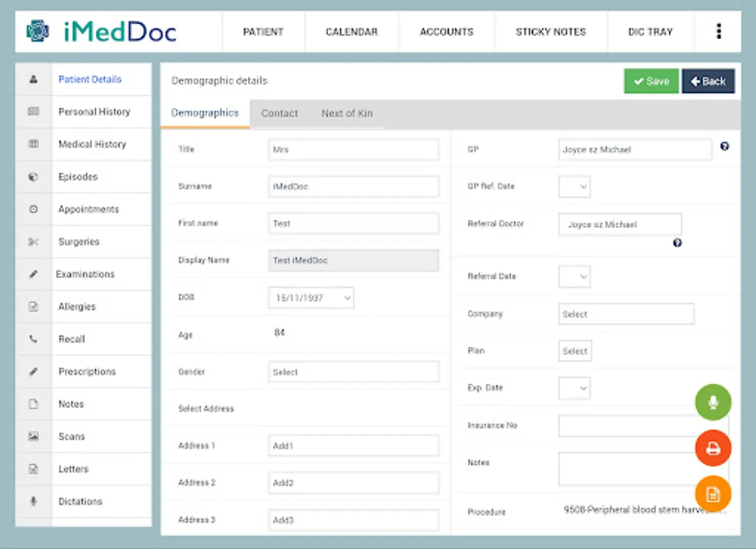
Task: Click the iMedDoc logo icon
Action: coord(38,30)
